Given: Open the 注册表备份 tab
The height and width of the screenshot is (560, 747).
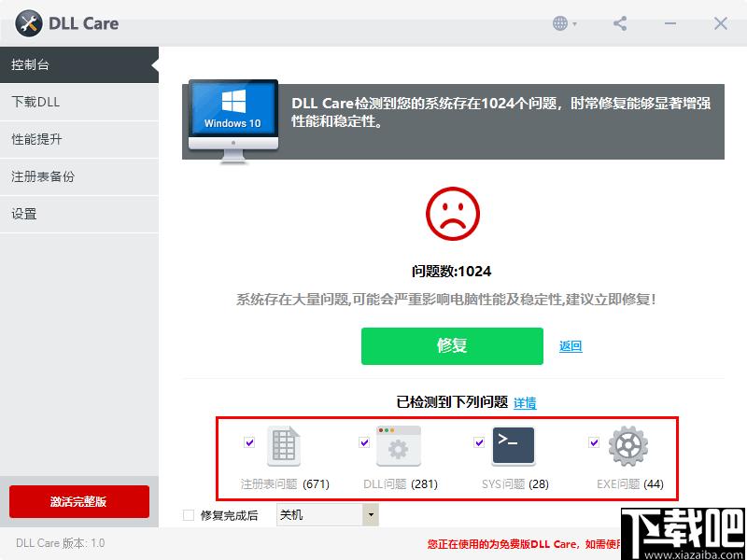Looking at the screenshot, I should [79, 176].
